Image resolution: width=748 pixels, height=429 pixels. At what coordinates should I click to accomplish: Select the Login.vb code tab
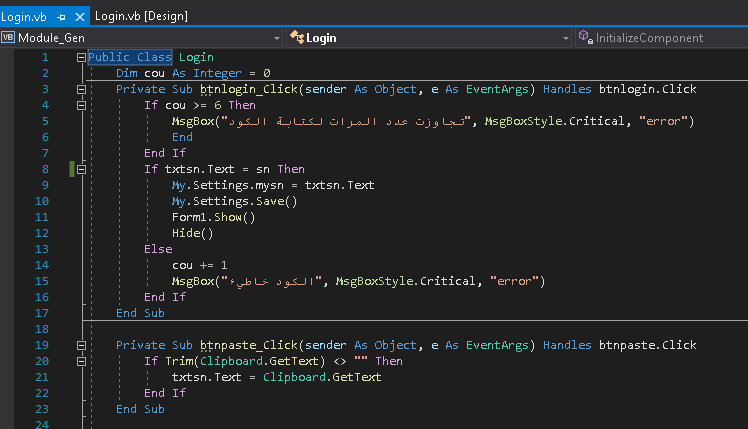point(23,17)
